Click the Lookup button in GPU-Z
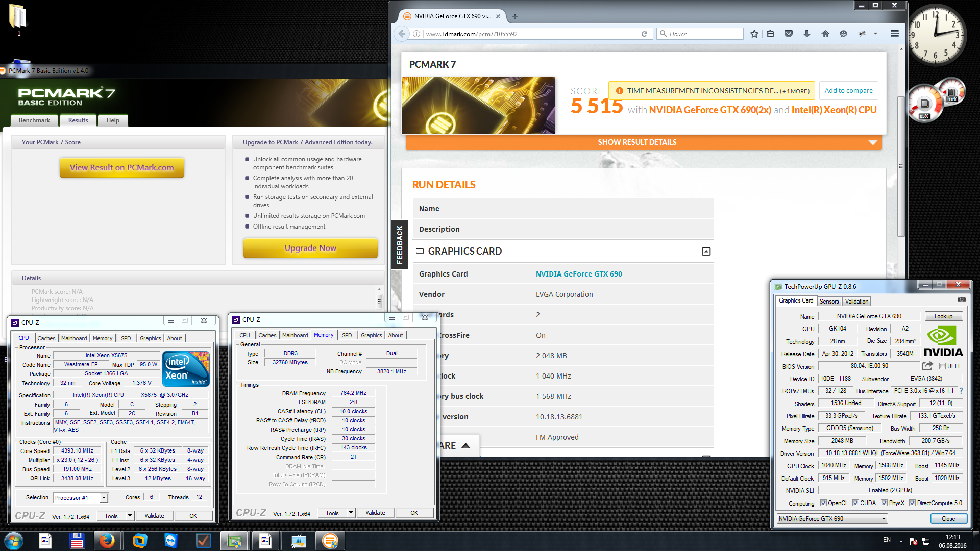The height and width of the screenshot is (551, 980). tap(943, 316)
